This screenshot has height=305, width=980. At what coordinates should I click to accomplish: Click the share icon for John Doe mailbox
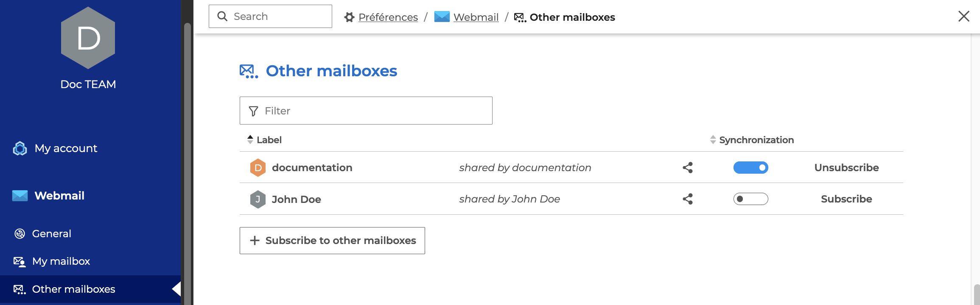click(x=688, y=199)
